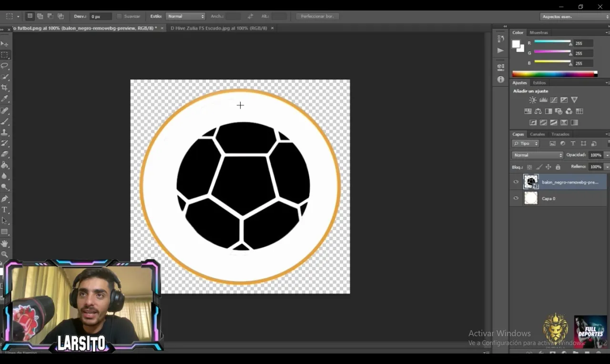The width and height of the screenshot is (610, 364).
Task: Add a Curves adjustment
Action: pyautogui.click(x=554, y=100)
